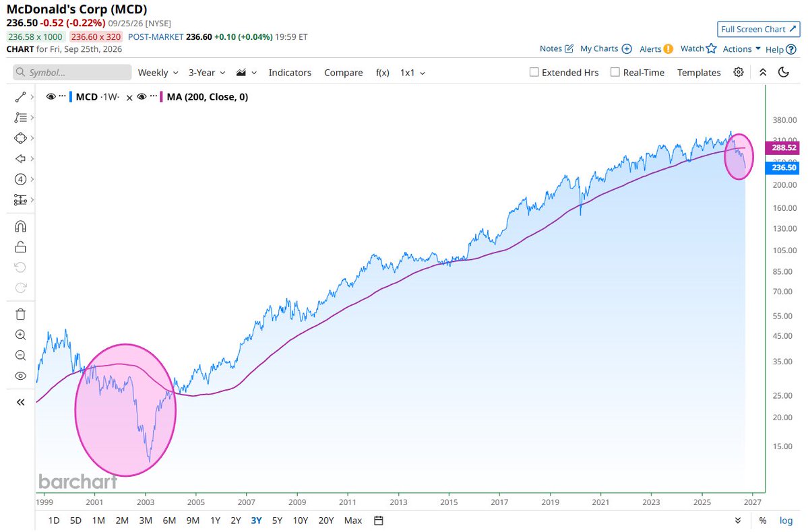The width and height of the screenshot is (808, 532).
Task: Open the Actions dropdown menu
Action: pos(741,49)
